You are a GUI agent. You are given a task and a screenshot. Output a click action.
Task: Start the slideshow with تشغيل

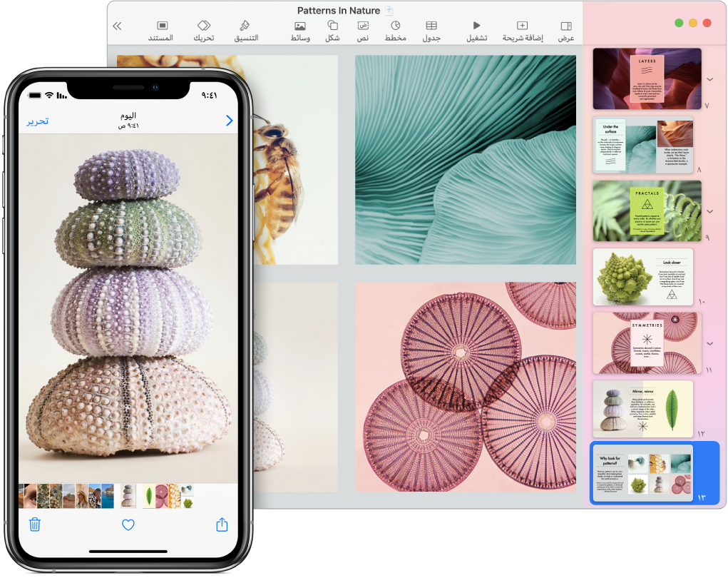[476, 29]
